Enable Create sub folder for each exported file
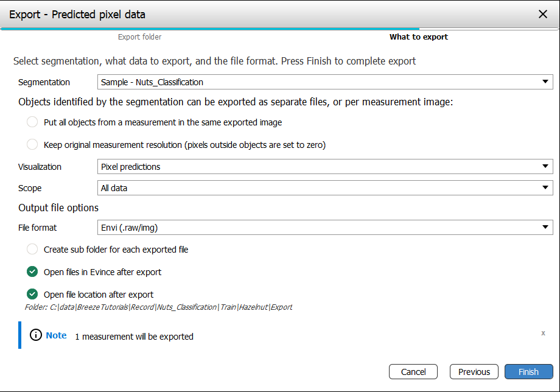Image resolution: width=560 pixels, height=392 pixels. 32,250
